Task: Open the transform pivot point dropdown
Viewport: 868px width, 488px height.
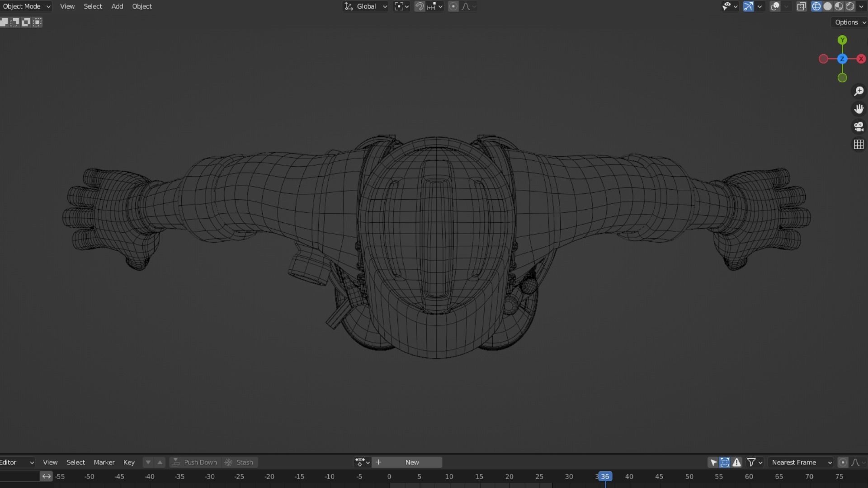Action: (x=401, y=6)
